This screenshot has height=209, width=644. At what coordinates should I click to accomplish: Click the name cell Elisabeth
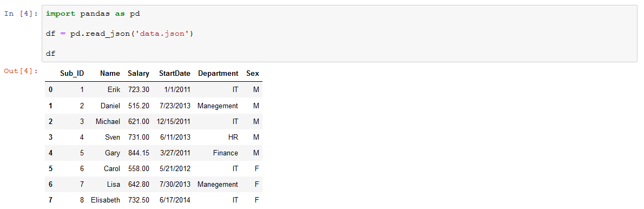(x=106, y=200)
